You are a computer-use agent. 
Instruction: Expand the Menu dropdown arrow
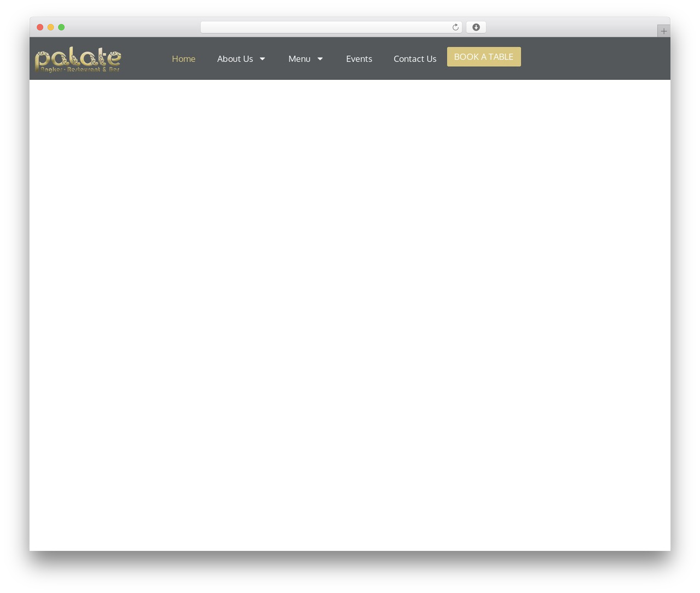click(x=320, y=59)
